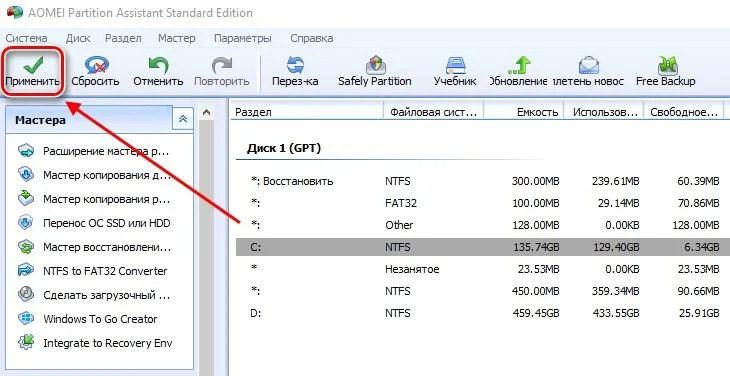Open the newsletter envelope icon
Screen dimensions: 730x376
tap(588, 65)
